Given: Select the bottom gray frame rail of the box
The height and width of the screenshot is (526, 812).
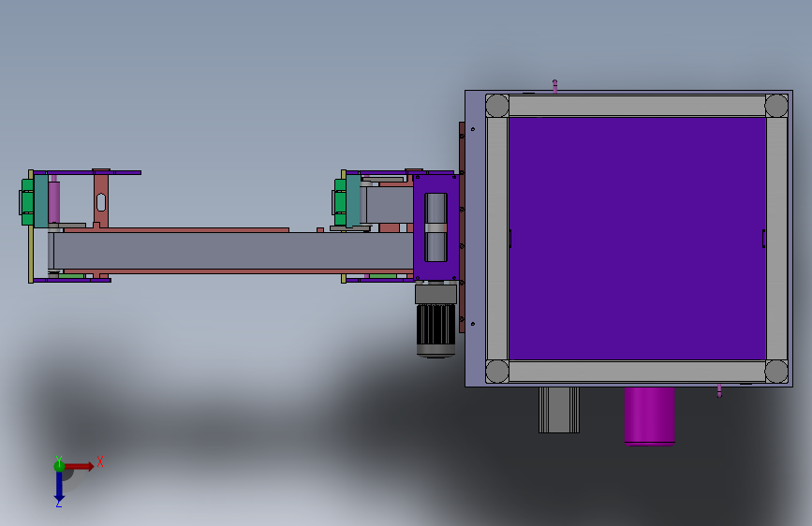Looking at the screenshot, I should pos(637,372).
